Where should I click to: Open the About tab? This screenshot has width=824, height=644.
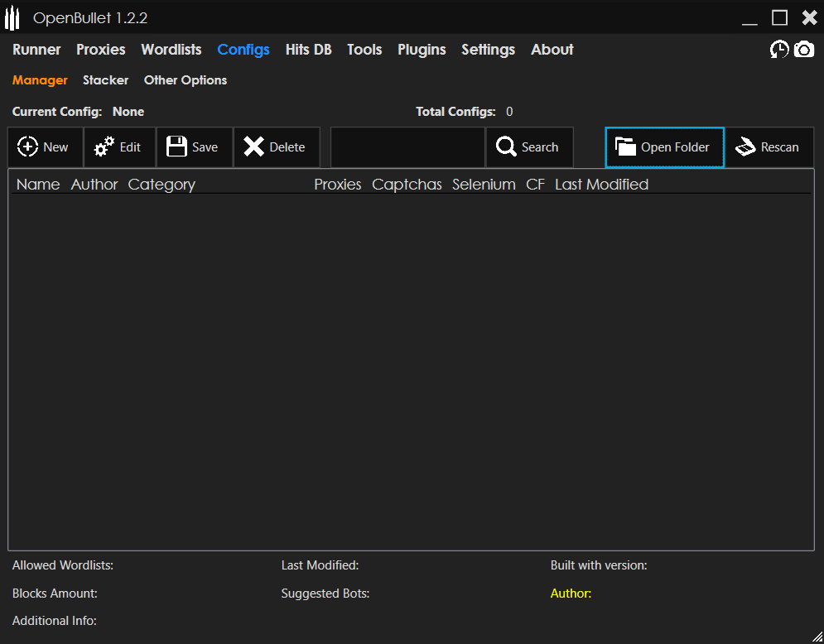coord(552,50)
